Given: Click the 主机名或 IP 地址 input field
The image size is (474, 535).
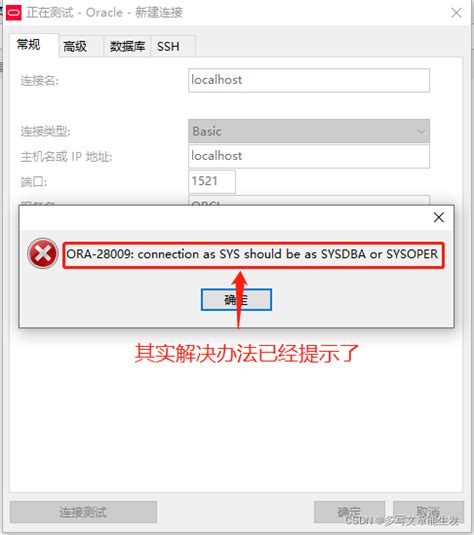Looking at the screenshot, I should tap(309, 156).
